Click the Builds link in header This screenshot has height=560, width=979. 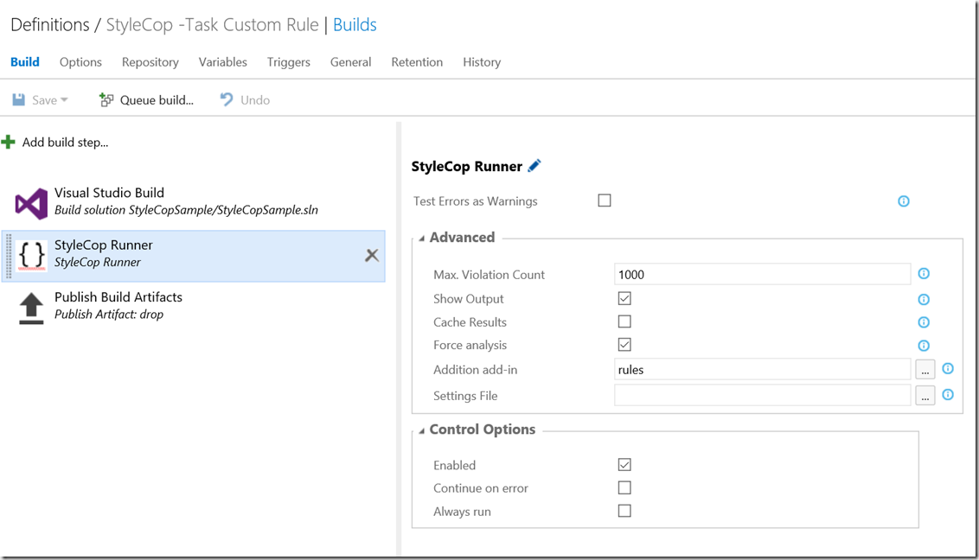point(355,25)
